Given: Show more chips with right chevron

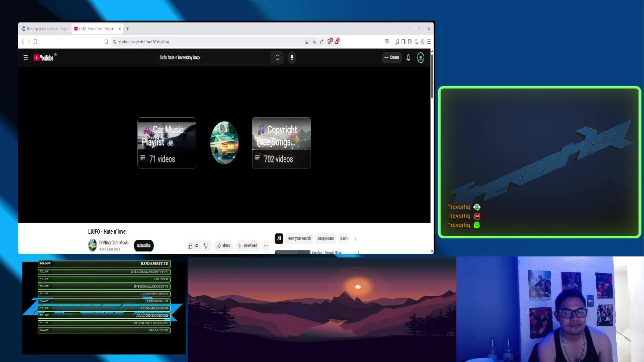Looking at the screenshot, I should [355, 239].
